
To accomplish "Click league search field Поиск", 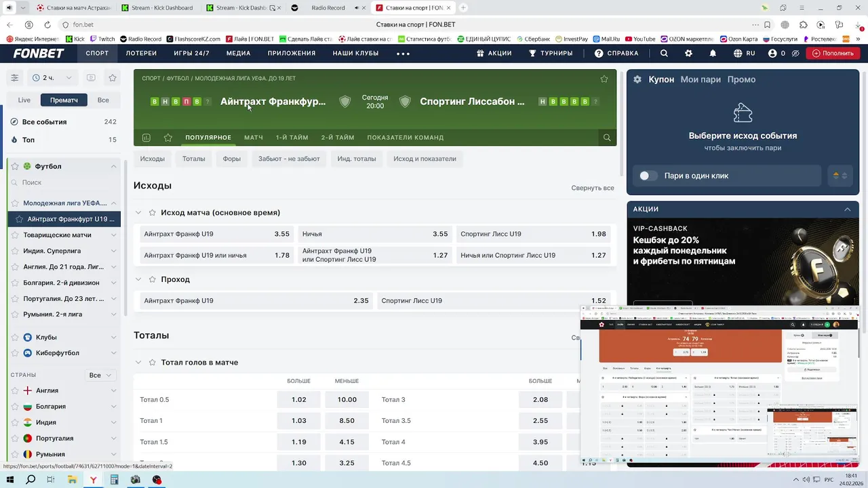I will coord(64,182).
